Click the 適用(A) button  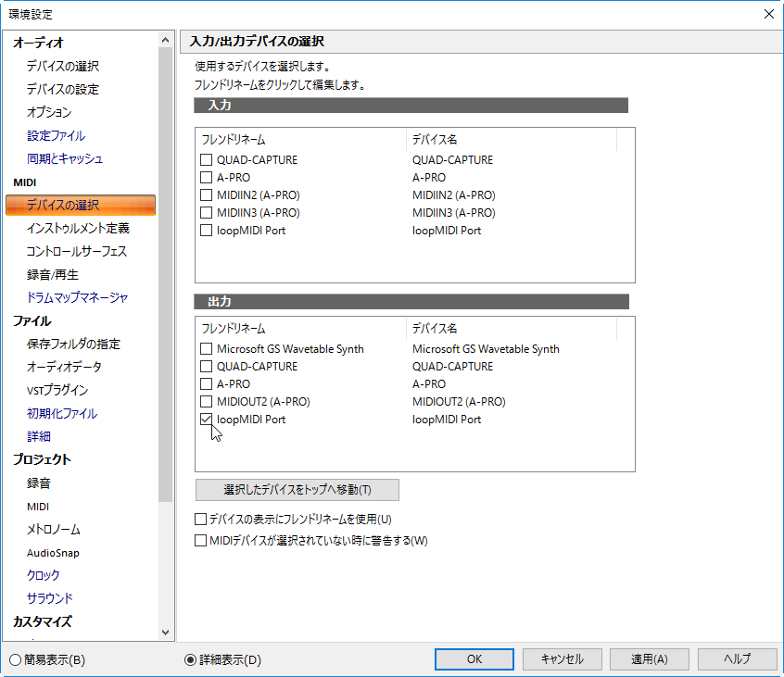(x=650, y=659)
